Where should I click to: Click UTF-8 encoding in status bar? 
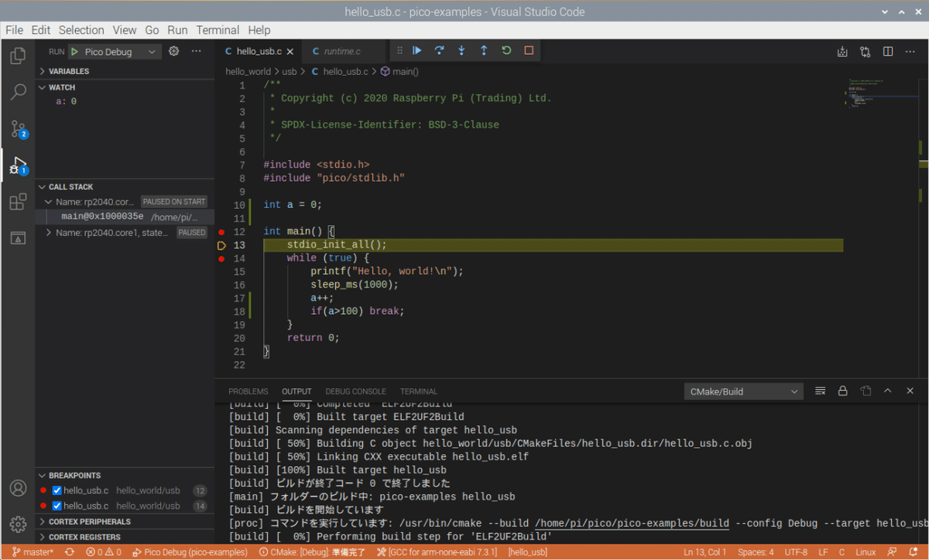(x=796, y=552)
